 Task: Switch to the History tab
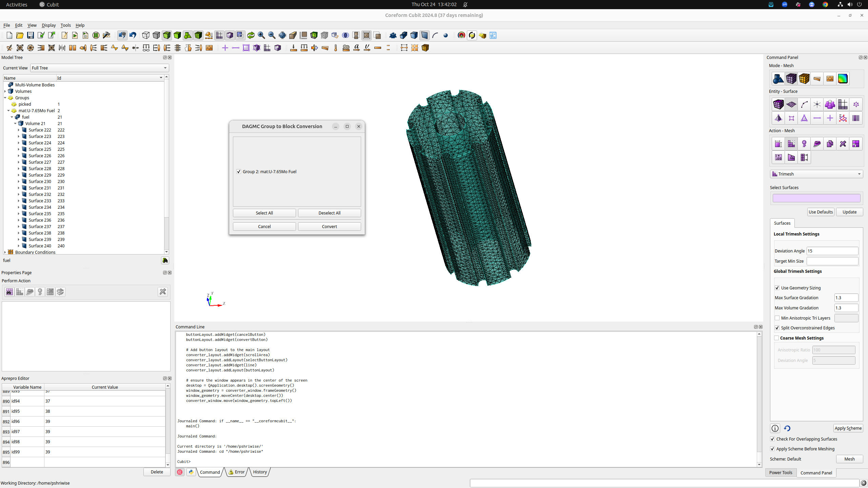260,472
